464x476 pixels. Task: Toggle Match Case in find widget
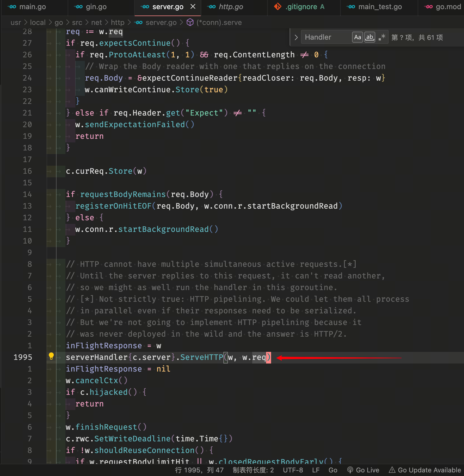(x=358, y=37)
